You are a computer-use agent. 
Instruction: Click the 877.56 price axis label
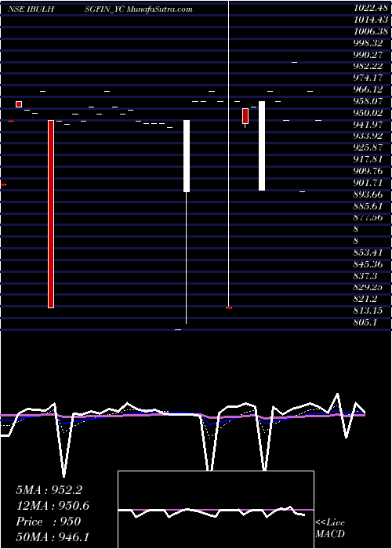tap(368, 217)
